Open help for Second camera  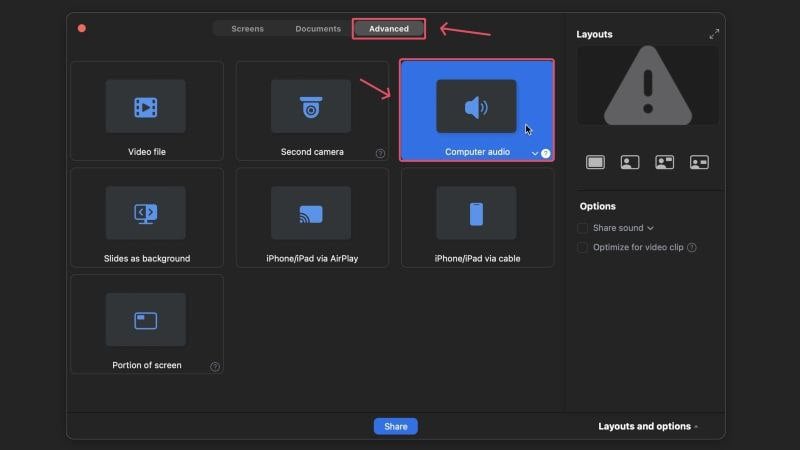[380, 153]
